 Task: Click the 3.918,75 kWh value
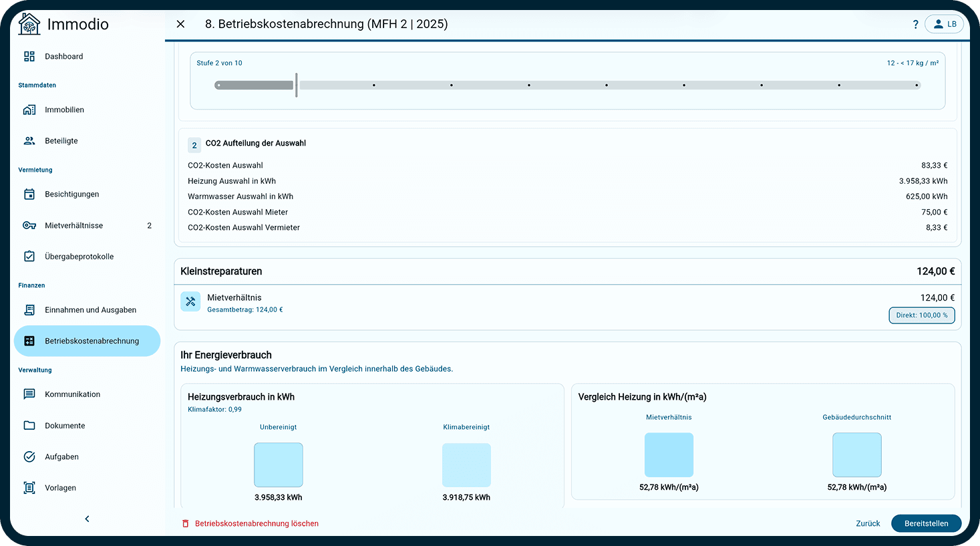(x=466, y=498)
